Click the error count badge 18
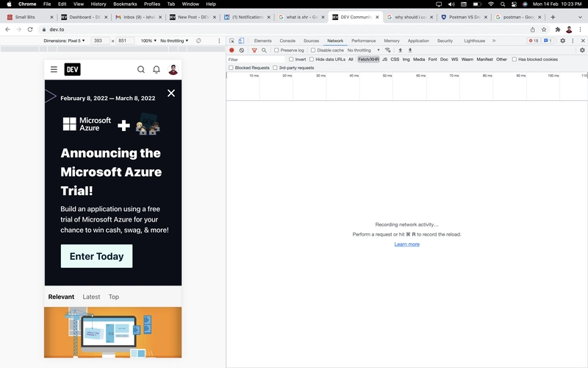This screenshot has width=588, height=368. click(534, 40)
